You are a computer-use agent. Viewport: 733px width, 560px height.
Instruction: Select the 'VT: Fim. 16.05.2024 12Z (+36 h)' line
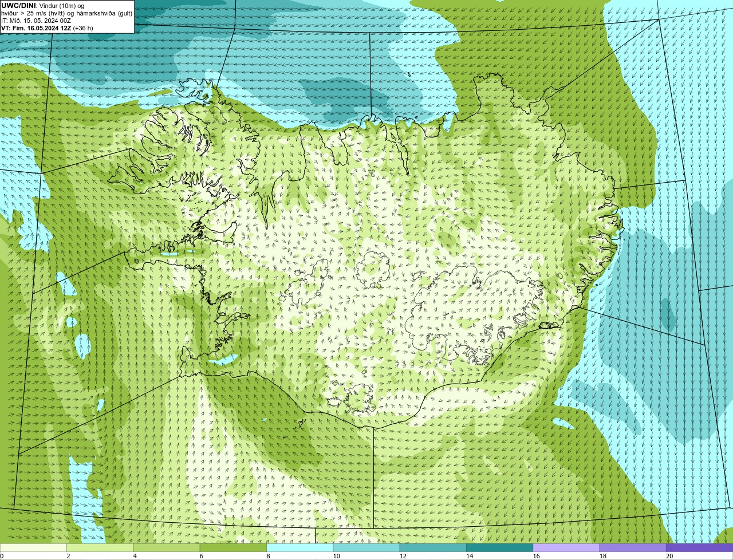(47, 28)
